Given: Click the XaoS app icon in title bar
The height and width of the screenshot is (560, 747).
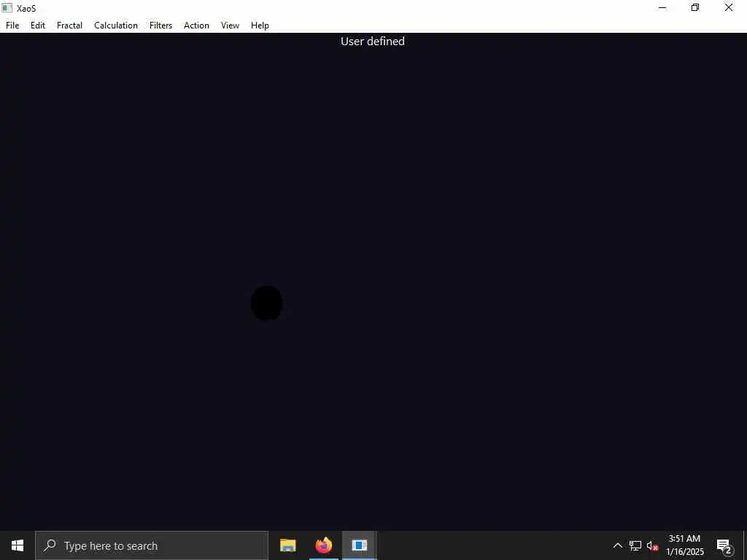Looking at the screenshot, I should pyautogui.click(x=7, y=7).
